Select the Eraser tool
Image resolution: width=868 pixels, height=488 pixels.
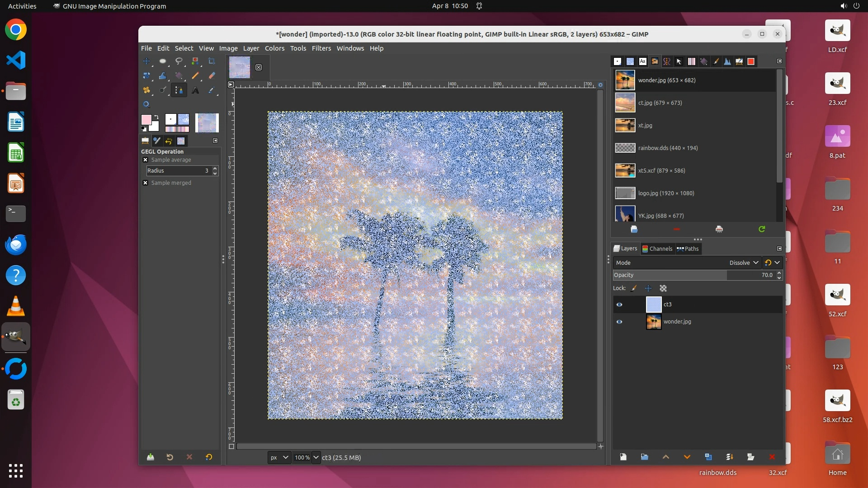212,75
